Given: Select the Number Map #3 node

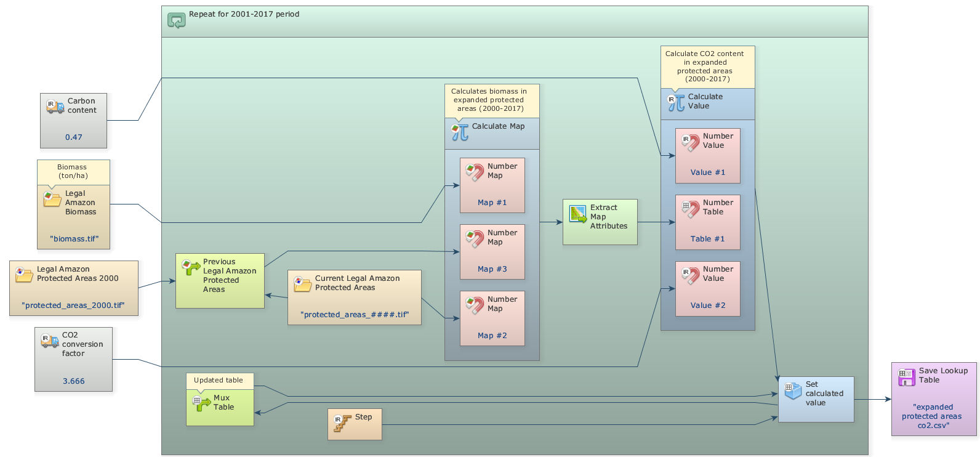Looking at the screenshot, I should (x=492, y=252).
